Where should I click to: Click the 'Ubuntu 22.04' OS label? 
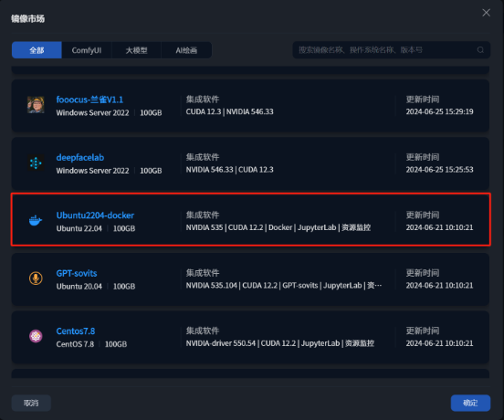click(79, 228)
